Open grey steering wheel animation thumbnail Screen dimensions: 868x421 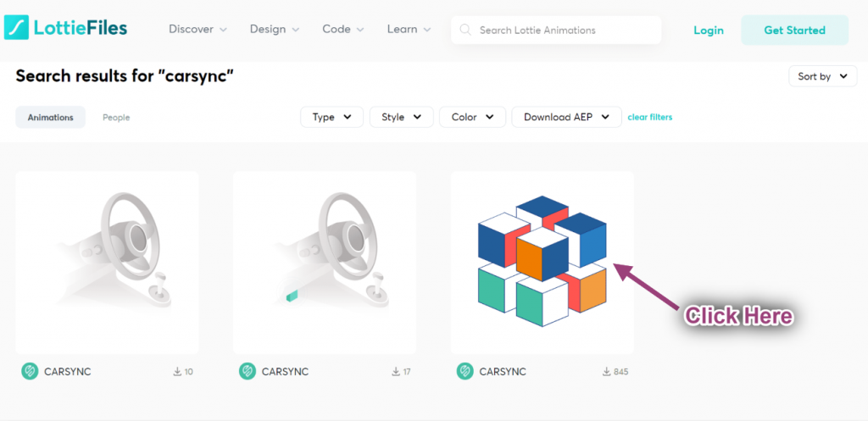107,263
